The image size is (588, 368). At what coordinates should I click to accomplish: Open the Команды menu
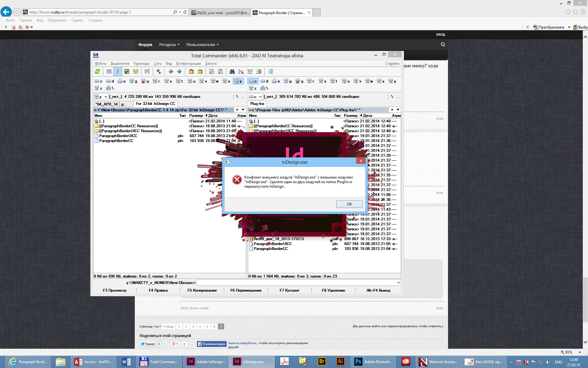[141, 63]
